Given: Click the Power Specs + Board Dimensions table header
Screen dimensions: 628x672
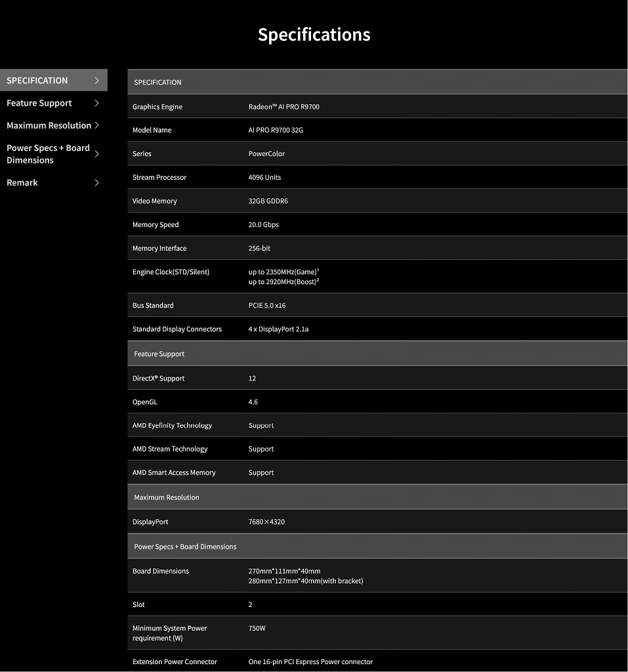Looking at the screenshot, I should point(378,547).
